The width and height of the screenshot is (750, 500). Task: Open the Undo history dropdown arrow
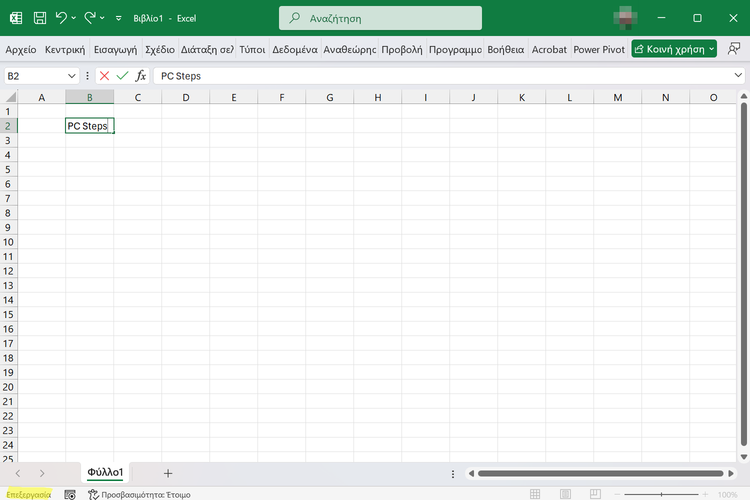click(x=75, y=18)
